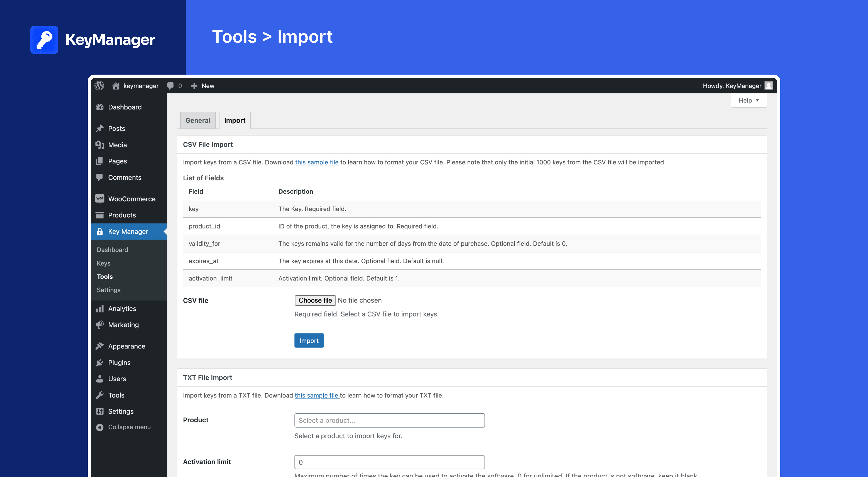Click the Marketing megaphone icon

(x=100, y=325)
